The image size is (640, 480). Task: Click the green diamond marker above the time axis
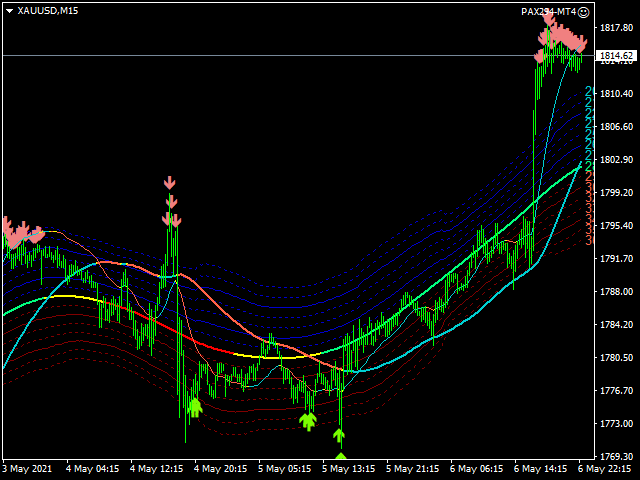[x=340, y=457]
